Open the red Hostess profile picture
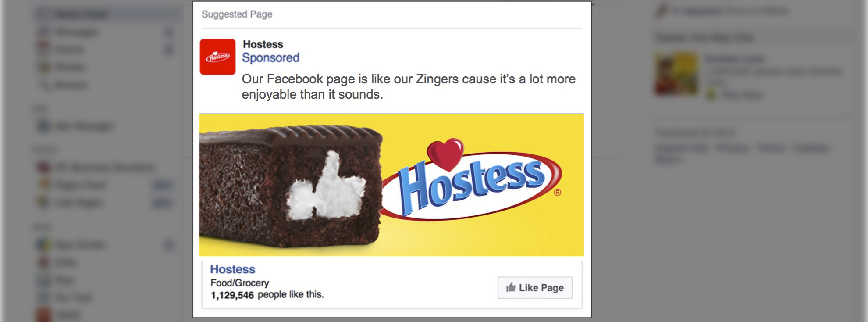Image resolution: width=868 pixels, height=322 pixels. point(217,57)
